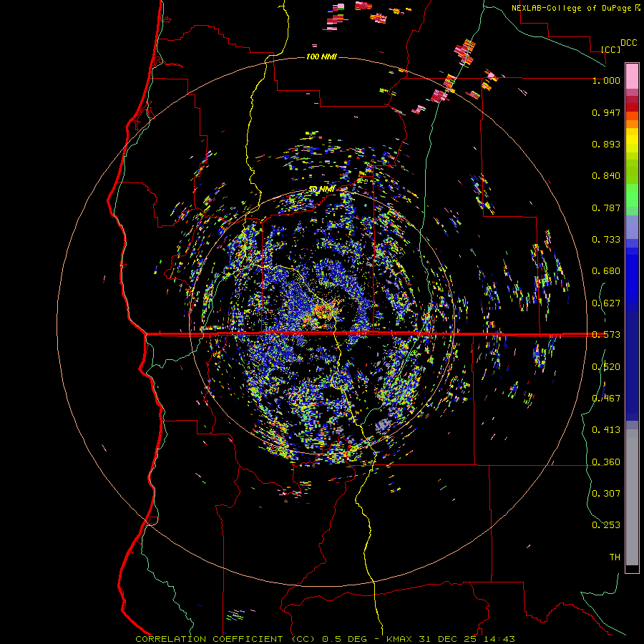Pick the pink segment of the color bar
This screenshot has height=644, width=644.
(632, 76)
